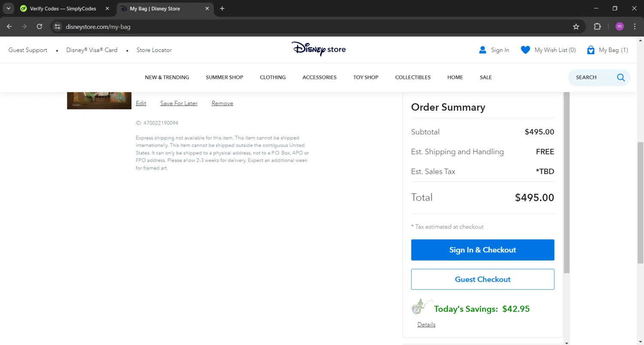The height and width of the screenshot is (345, 644).
Task: Click Guest Checkout button
Action: coord(483,279)
